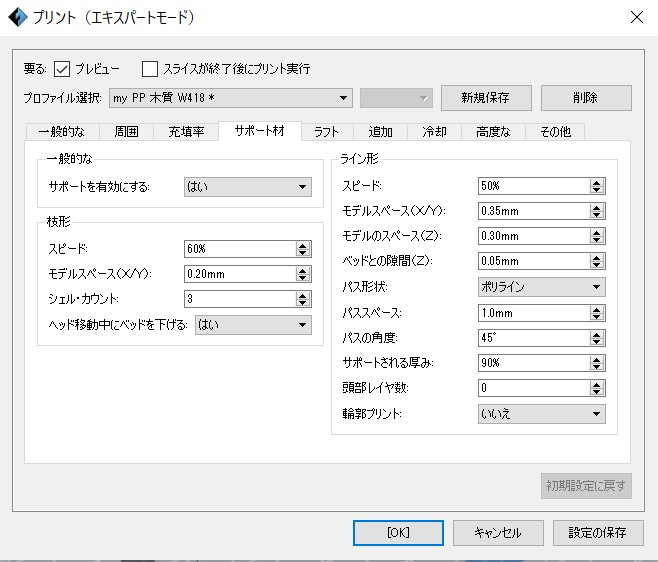This screenshot has width=658, height=562.
Task: Open ヘッド移動中にベッドを下げる dropdown
Action: click(253, 325)
